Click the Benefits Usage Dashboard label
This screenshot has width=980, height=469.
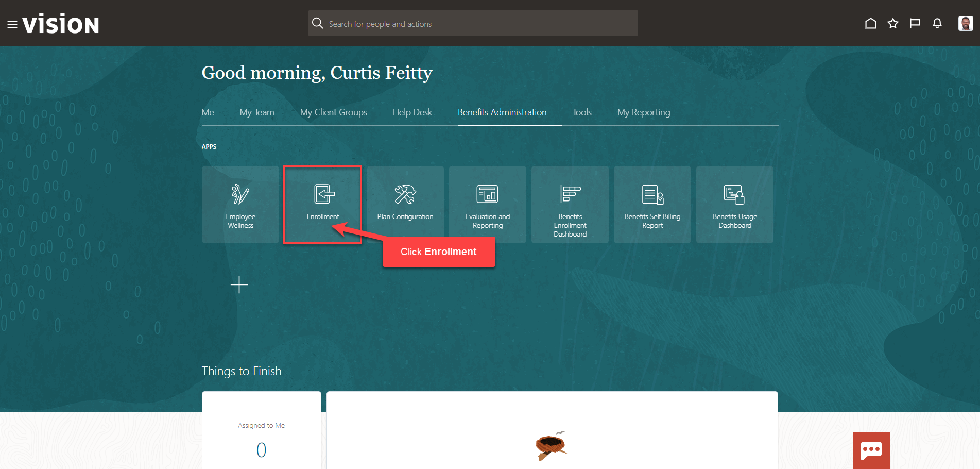click(x=735, y=221)
